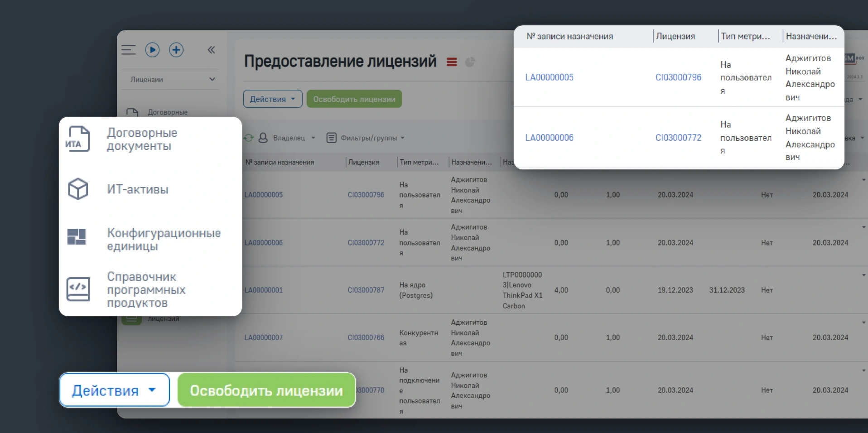Screen dimensions: 868x433
Task: Click the plus circle add icon
Action: coord(176,50)
